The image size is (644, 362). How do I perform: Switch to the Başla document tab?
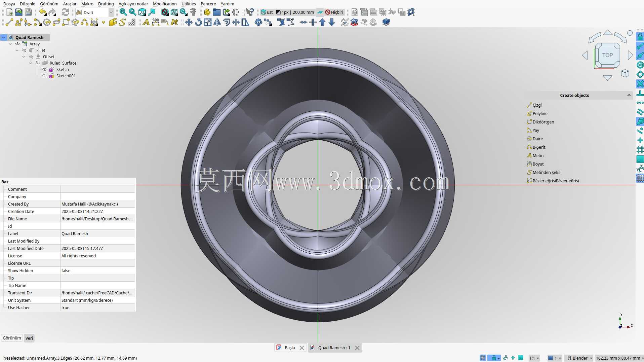[x=289, y=348]
